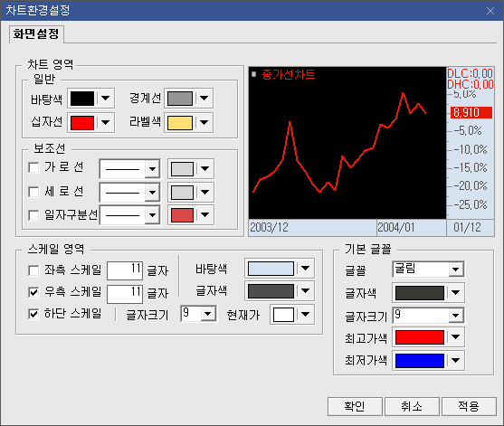The width and height of the screenshot is (504, 426).
Task: Close the 차트환경설정 dialog
Action: pyautogui.click(x=490, y=11)
